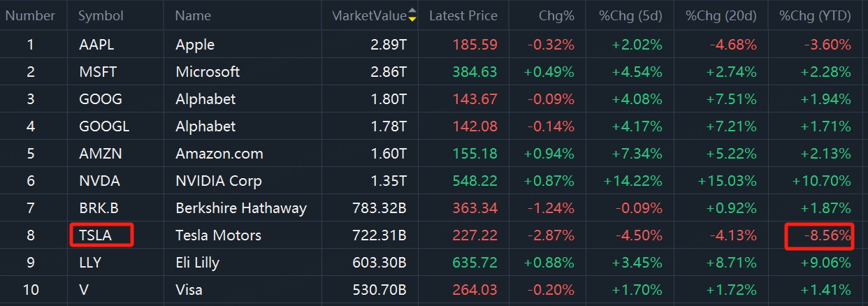Click NVIDIA's +14.22% five-day change

click(634, 181)
